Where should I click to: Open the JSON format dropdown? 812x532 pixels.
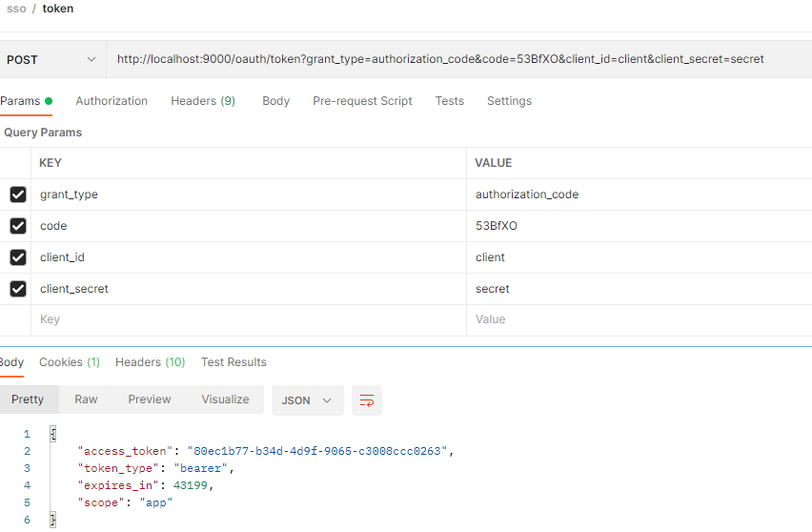(307, 400)
